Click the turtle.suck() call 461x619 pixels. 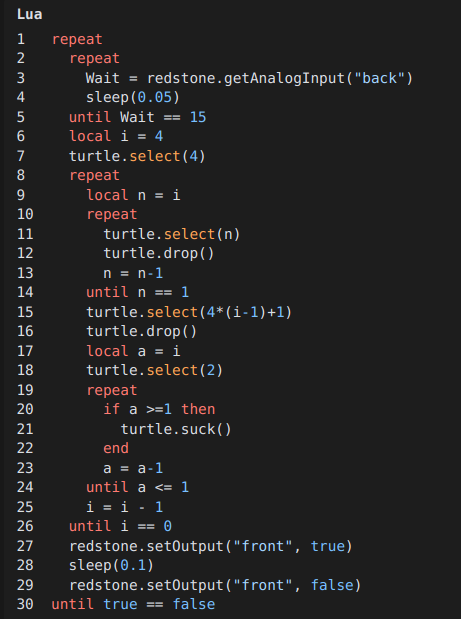pyautogui.click(x=176, y=430)
